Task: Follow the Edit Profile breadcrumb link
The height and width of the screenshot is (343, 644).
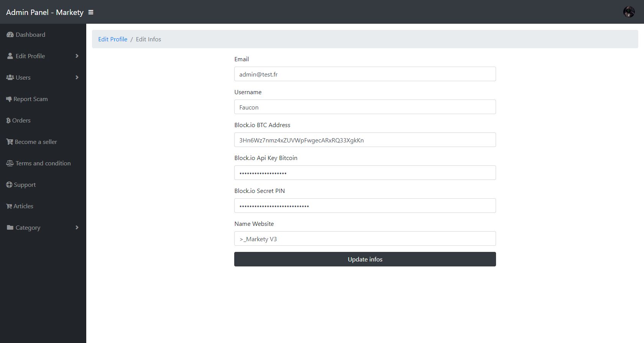Action: 113,39
